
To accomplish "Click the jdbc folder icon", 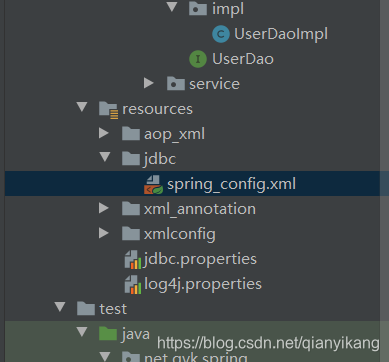I will pyautogui.click(x=131, y=159).
